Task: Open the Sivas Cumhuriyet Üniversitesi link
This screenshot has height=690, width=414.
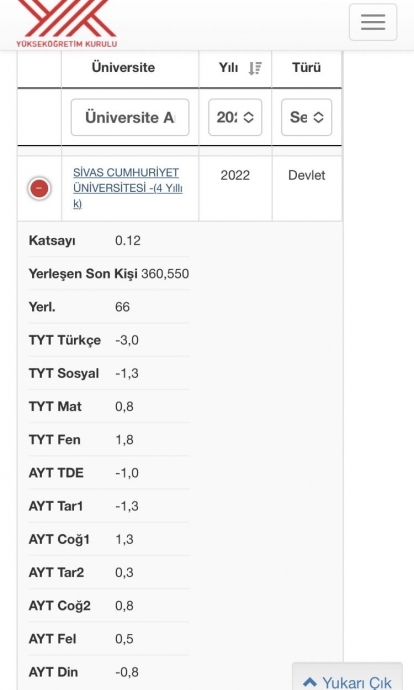Action: coord(128,188)
